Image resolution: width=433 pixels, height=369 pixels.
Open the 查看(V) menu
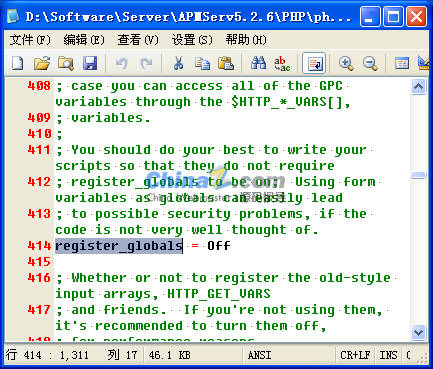[138, 40]
